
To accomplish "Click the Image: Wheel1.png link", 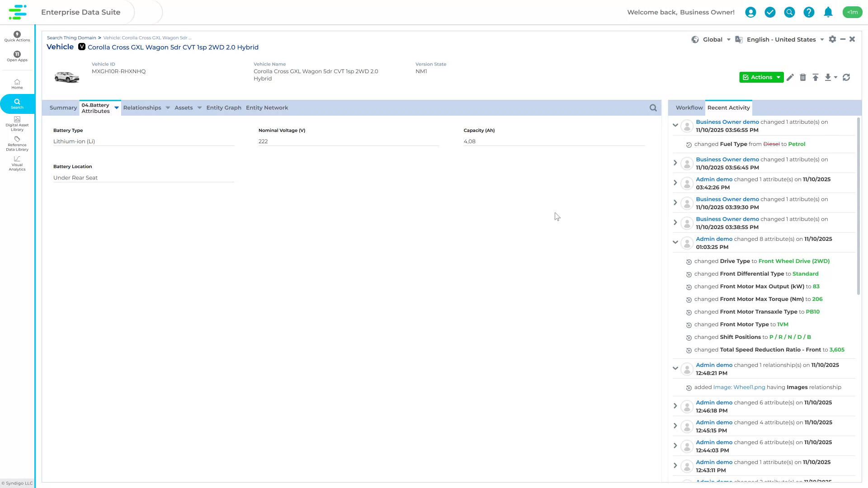I will (739, 387).
